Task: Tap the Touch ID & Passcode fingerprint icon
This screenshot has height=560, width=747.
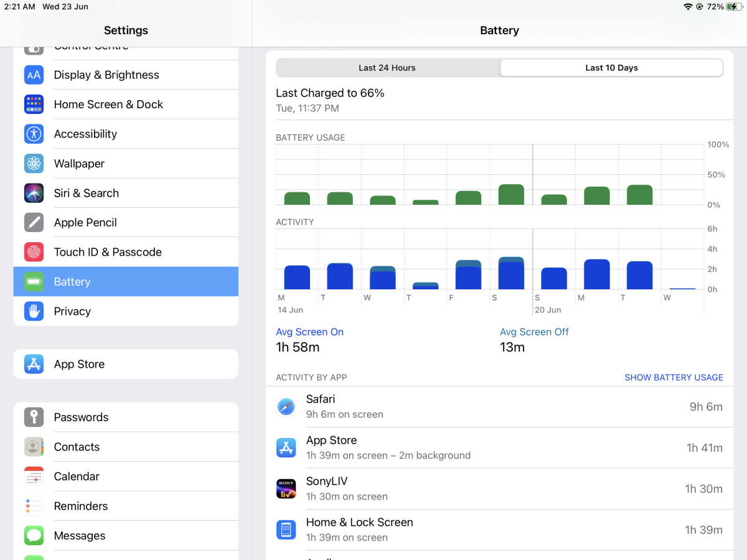Action: click(34, 252)
